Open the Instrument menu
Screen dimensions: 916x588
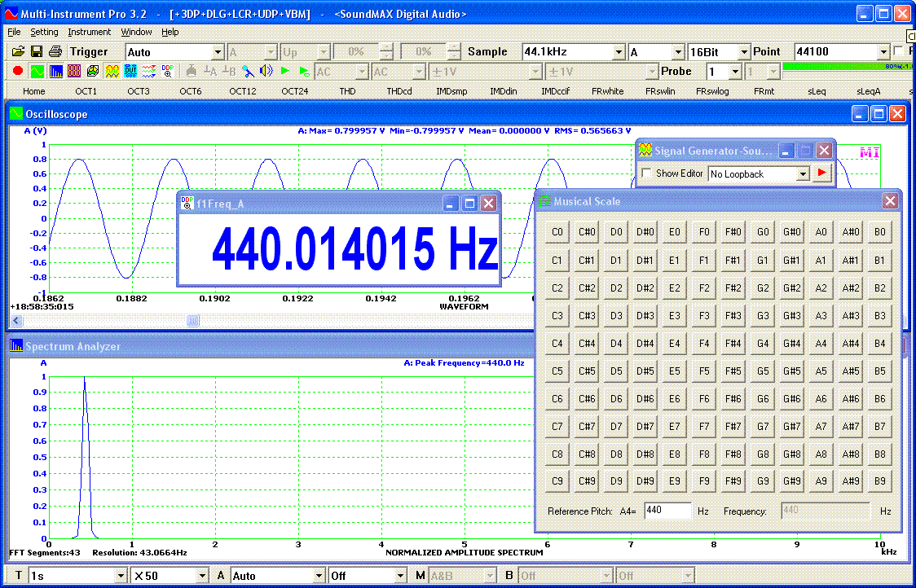click(x=89, y=32)
